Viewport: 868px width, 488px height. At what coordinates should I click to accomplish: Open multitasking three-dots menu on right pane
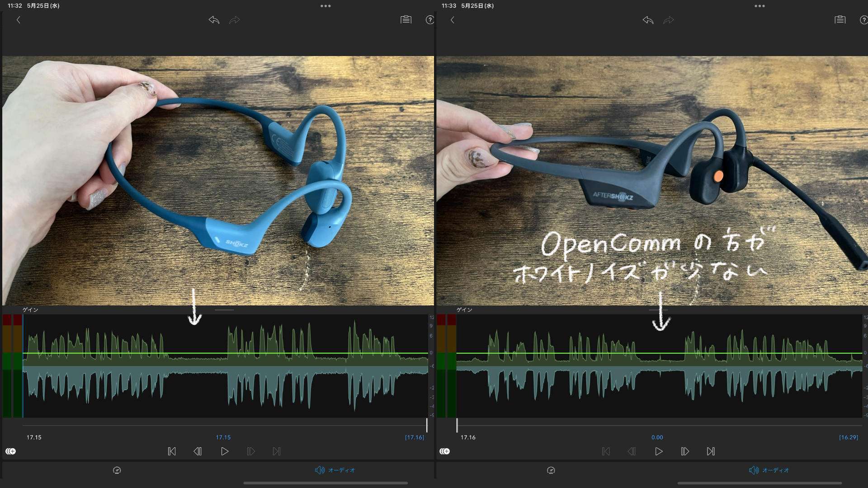[759, 6]
